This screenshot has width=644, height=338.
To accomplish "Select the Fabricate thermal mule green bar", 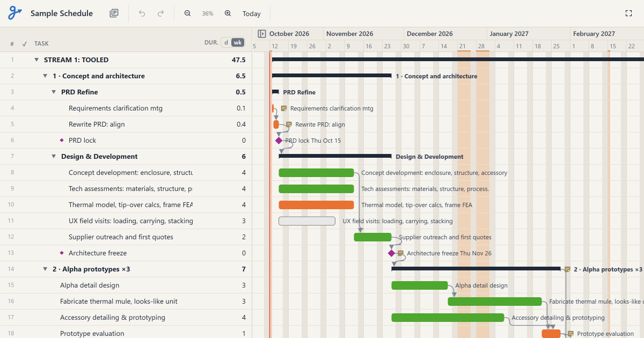I will [495, 302].
